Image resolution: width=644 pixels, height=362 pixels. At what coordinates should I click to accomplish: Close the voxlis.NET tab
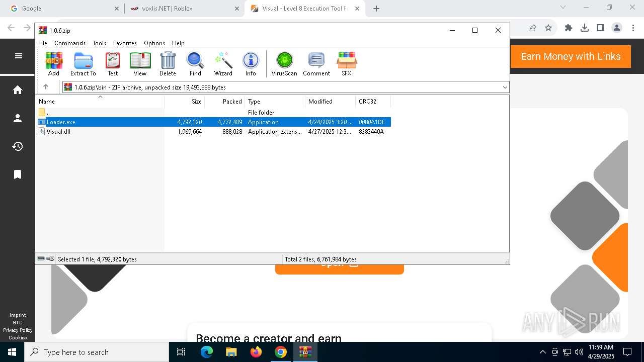[237, 9]
